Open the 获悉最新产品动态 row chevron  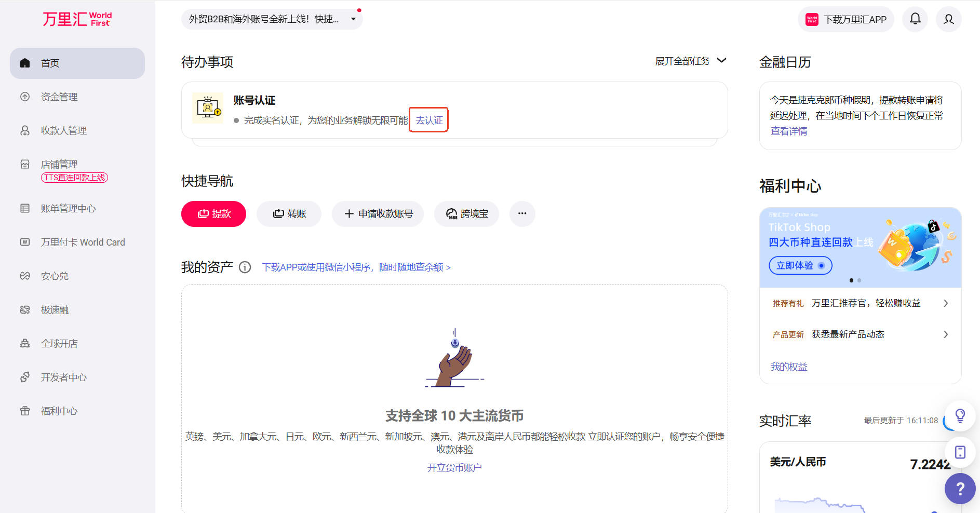point(946,334)
